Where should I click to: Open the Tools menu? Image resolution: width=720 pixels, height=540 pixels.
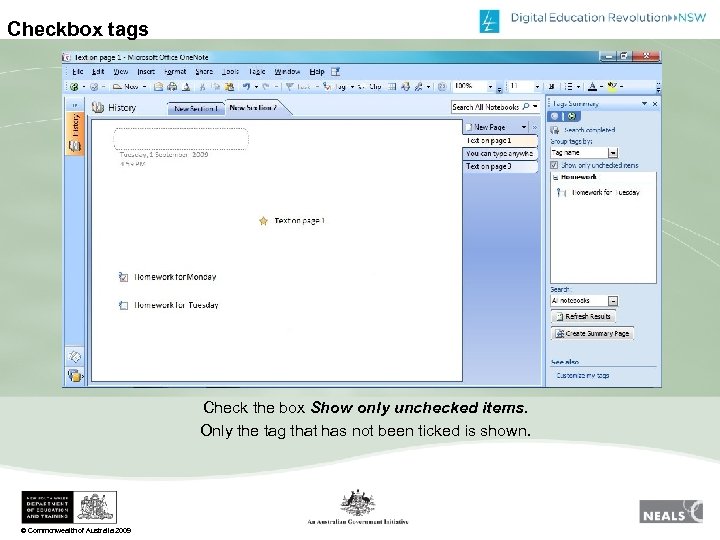(231, 72)
